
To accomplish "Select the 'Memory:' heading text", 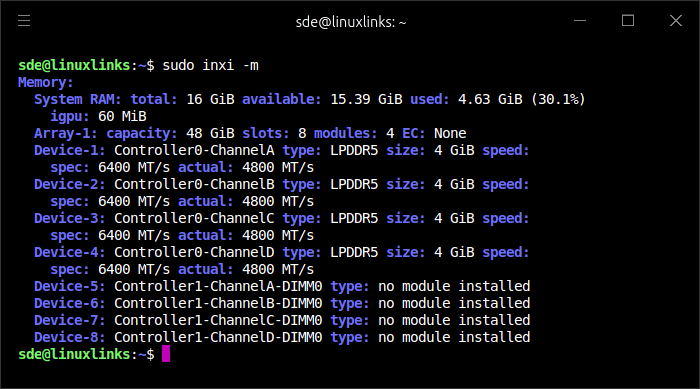I will pos(46,83).
